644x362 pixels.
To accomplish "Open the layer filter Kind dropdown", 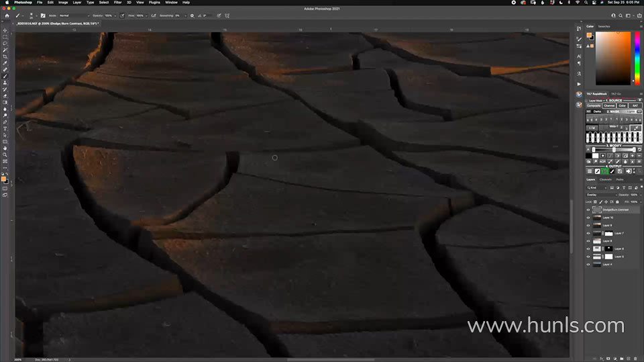I will click(x=597, y=187).
